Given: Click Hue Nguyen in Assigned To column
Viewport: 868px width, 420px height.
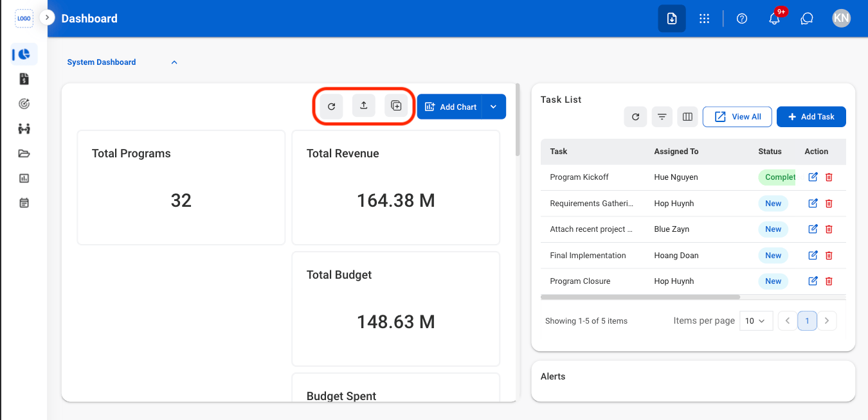Looking at the screenshot, I should click(676, 177).
